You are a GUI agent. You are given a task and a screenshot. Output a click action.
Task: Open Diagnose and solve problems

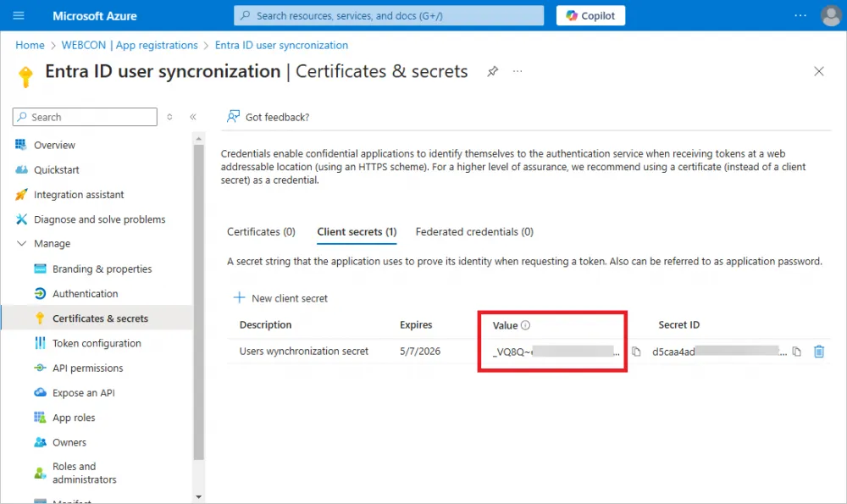click(x=97, y=219)
